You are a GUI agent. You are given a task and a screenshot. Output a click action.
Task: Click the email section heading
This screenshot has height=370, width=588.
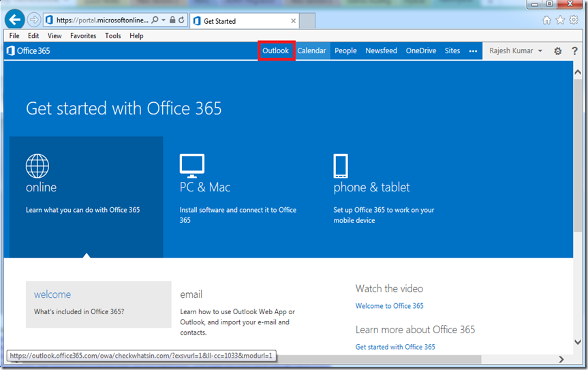click(191, 294)
